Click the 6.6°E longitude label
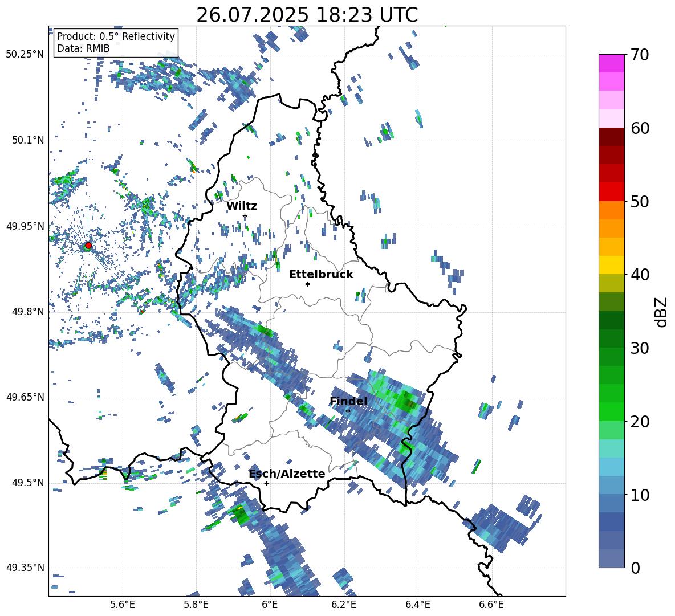 (491, 605)
